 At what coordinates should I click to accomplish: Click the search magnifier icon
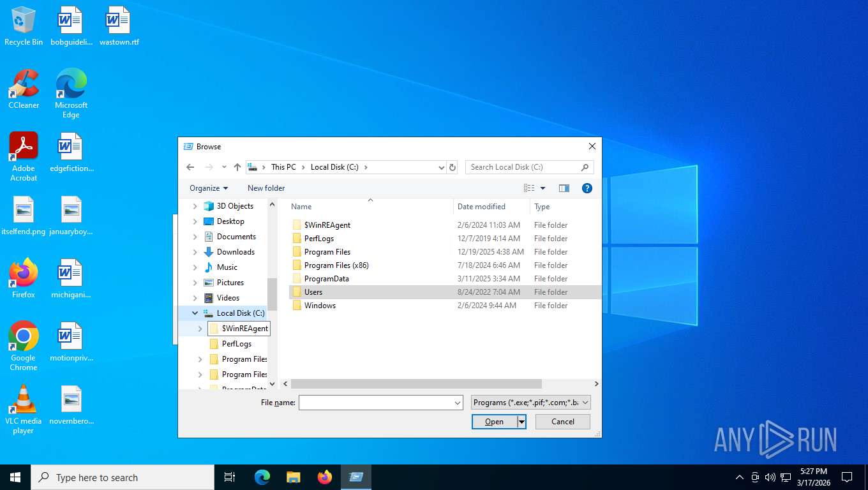click(585, 167)
